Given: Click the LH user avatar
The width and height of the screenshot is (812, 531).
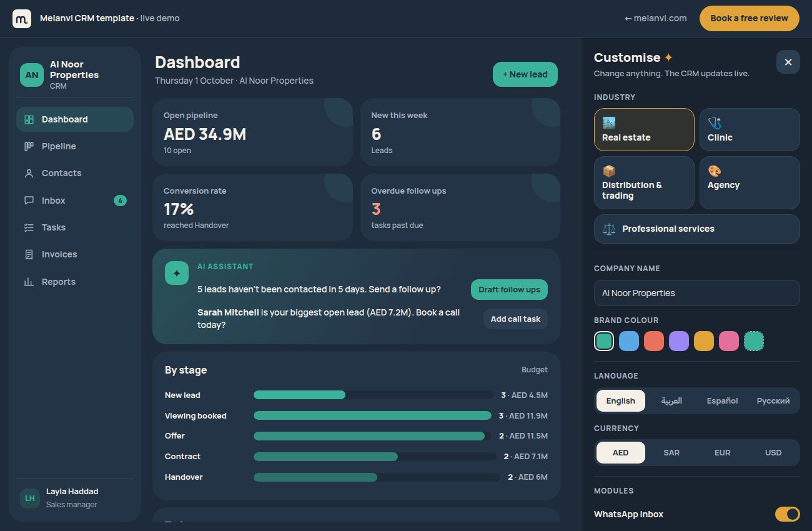Looking at the screenshot, I should (30, 498).
